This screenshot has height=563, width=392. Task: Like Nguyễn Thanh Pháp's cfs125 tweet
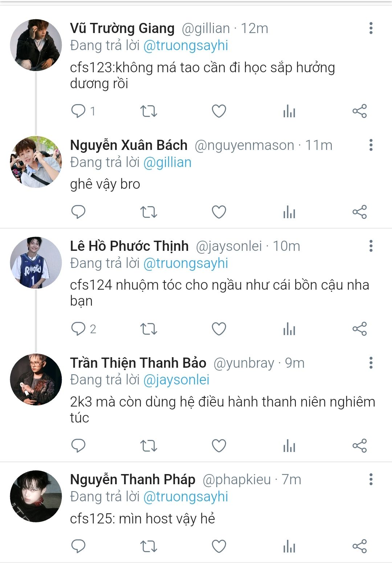tap(219, 546)
